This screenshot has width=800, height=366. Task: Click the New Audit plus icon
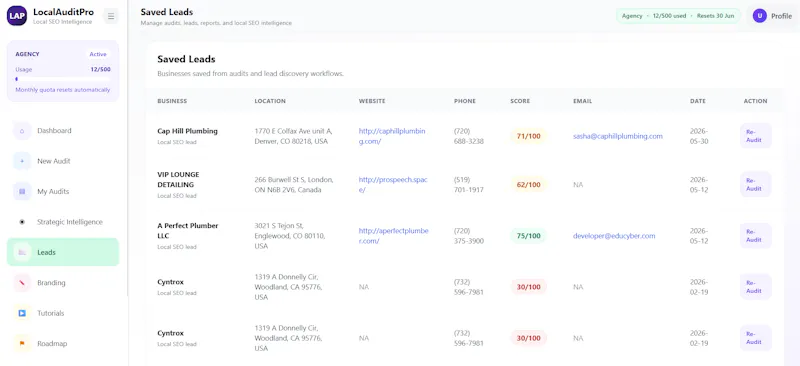22,161
